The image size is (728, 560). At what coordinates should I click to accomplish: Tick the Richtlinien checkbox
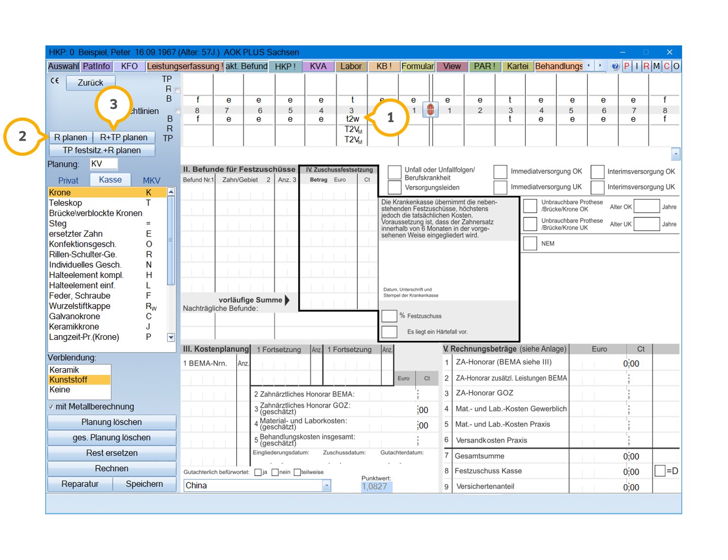(178, 111)
